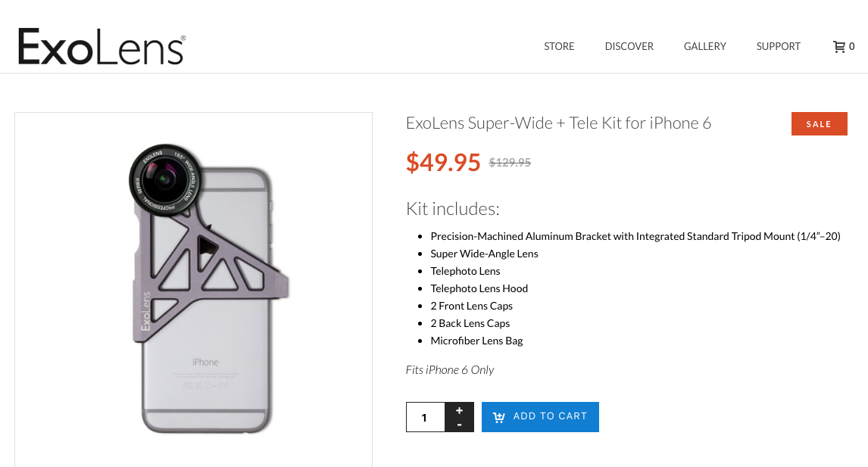Click the "Kit includes:" heading
The height and width of the screenshot is (467, 868).
[452, 209]
